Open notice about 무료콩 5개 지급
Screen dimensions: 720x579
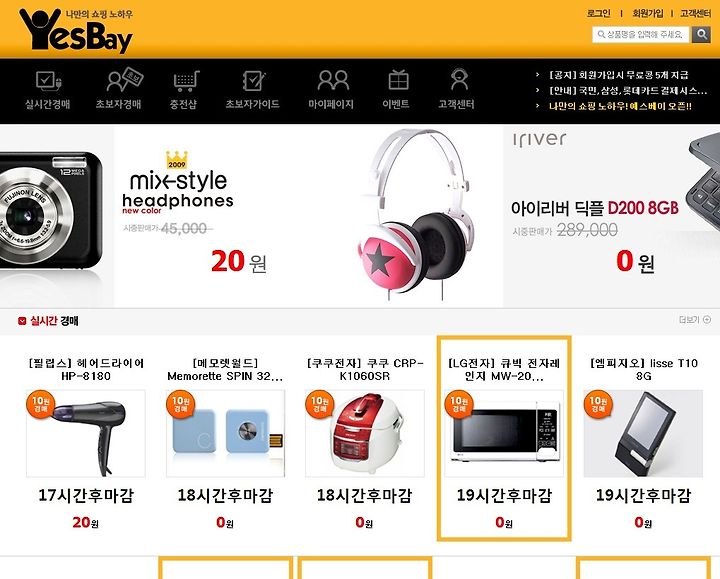tap(619, 75)
